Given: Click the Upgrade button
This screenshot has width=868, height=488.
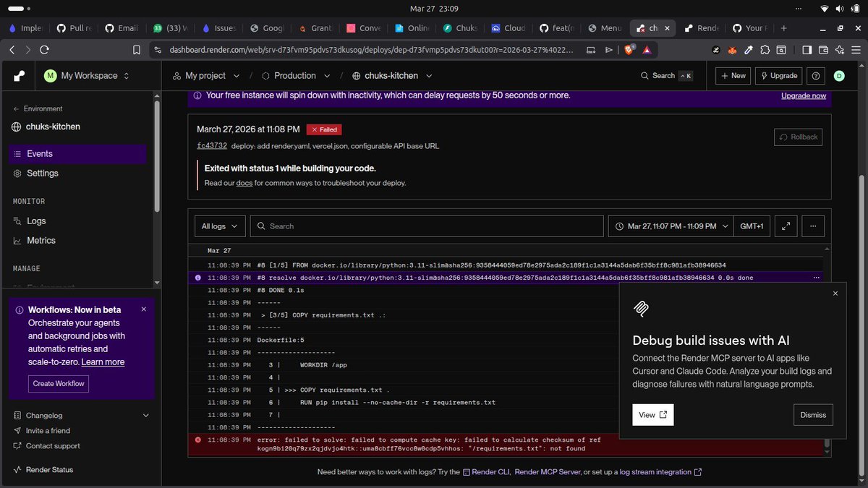Looking at the screenshot, I should point(778,75).
